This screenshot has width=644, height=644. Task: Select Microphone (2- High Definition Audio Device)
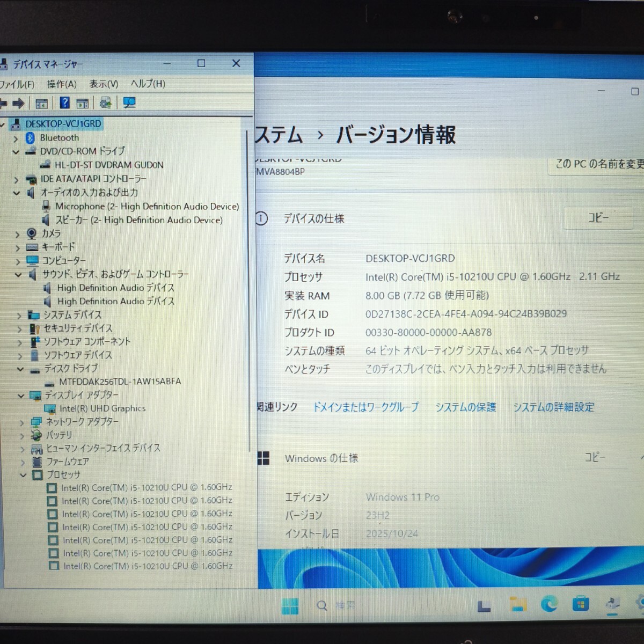point(147,207)
